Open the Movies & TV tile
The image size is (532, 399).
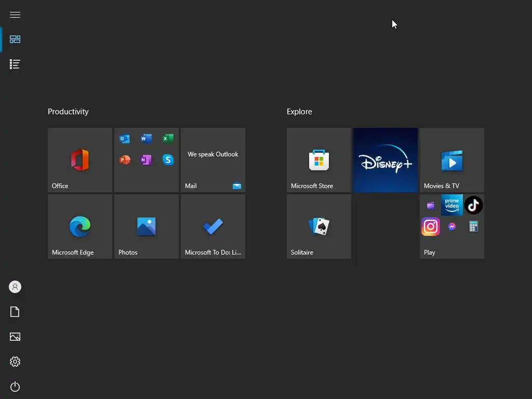coord(452,160)
